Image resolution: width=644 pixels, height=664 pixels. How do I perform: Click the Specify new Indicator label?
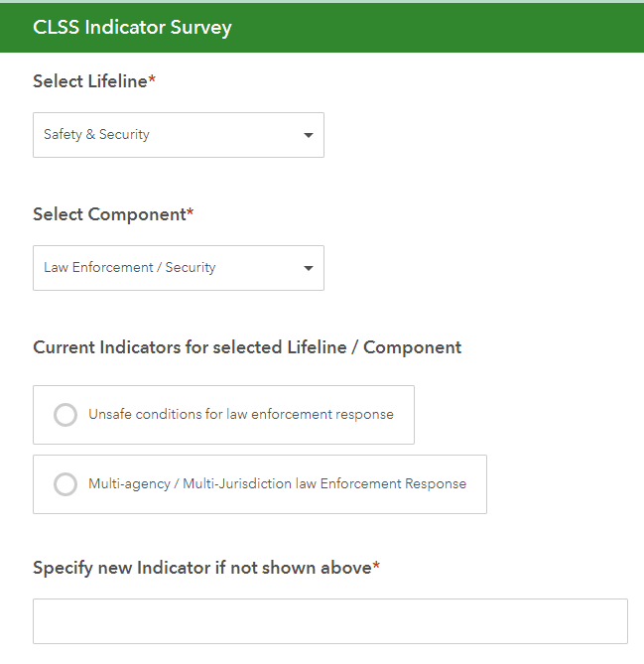202,568
